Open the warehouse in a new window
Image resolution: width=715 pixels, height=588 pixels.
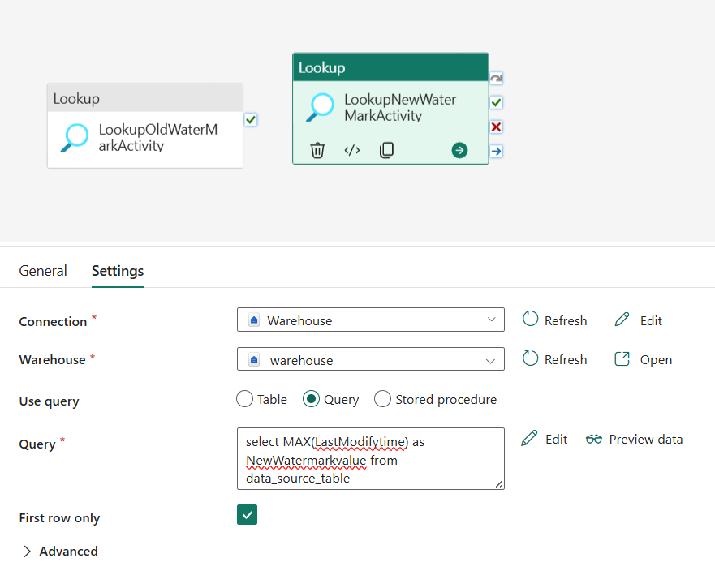click(642, 359)
